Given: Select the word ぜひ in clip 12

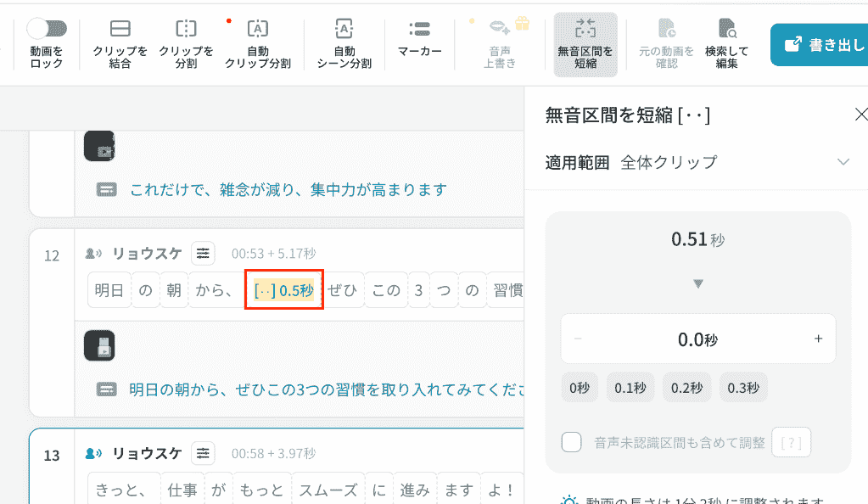Looking at the screenshot, I should (x=342, y=289).
